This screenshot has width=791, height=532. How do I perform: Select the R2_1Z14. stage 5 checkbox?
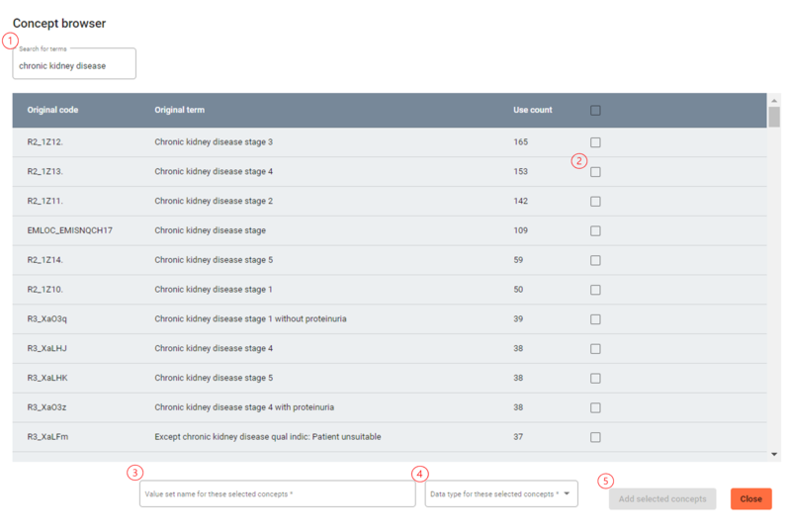595,260
